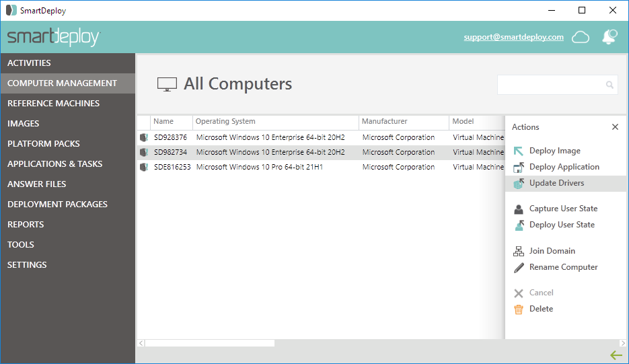Select Update Drivers action
629x364 pixels.
pos(566,184)
